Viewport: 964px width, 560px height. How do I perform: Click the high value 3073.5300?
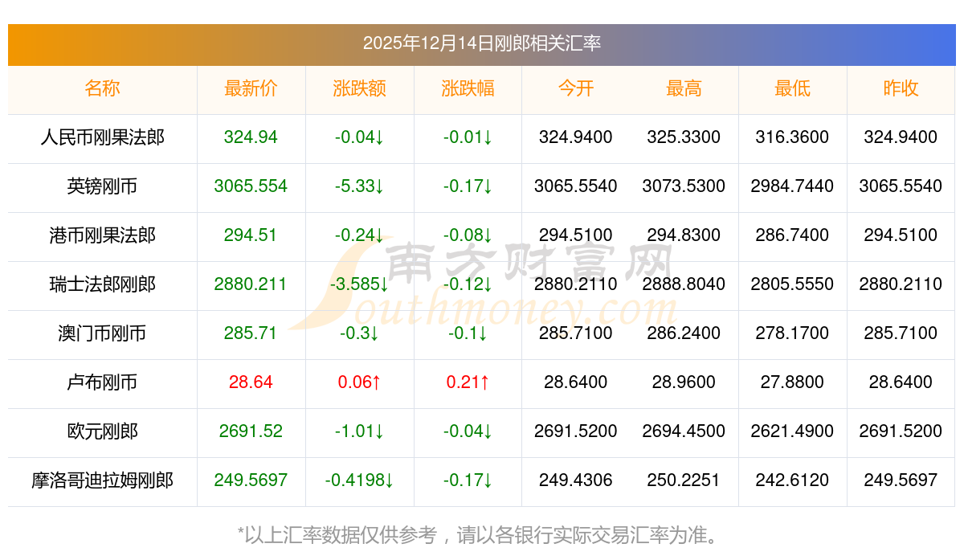pos(684,186)
